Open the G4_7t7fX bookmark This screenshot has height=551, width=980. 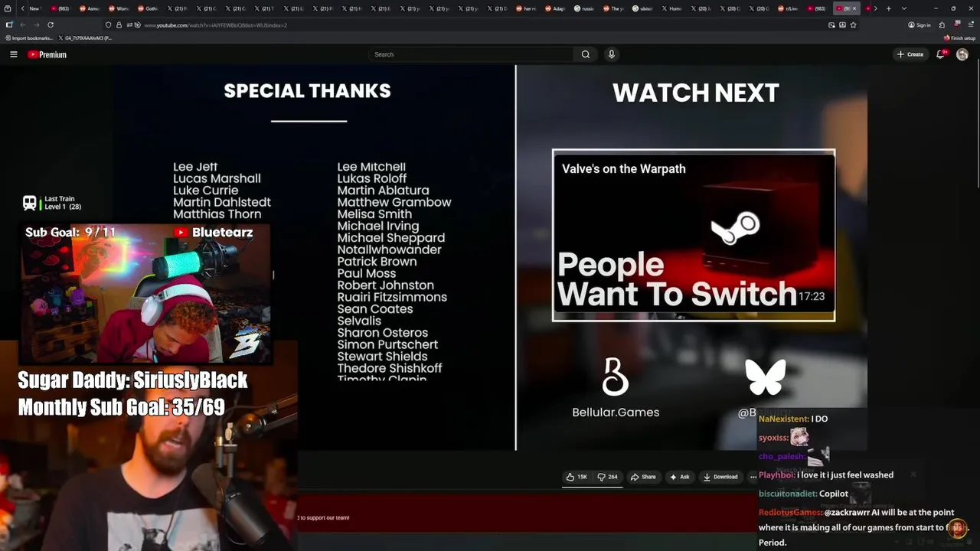pyautogui.click(x=86, y=37)
